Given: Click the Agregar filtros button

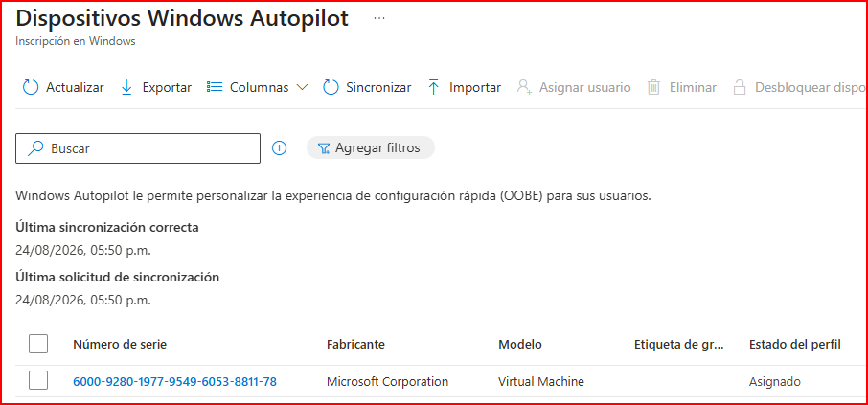Looking at the screenshot, I should click(x=371, y=148).
